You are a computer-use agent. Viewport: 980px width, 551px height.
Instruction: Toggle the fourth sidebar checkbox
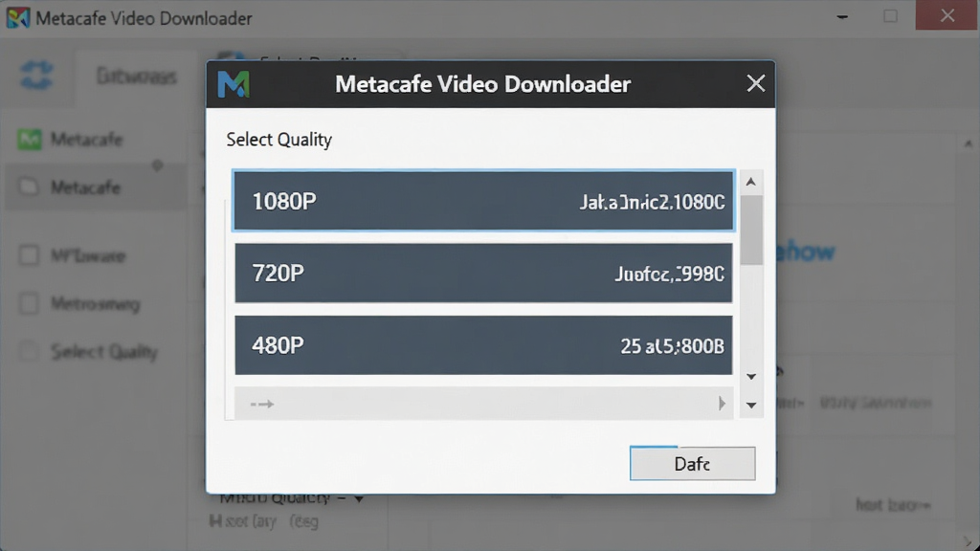point(29,303)
